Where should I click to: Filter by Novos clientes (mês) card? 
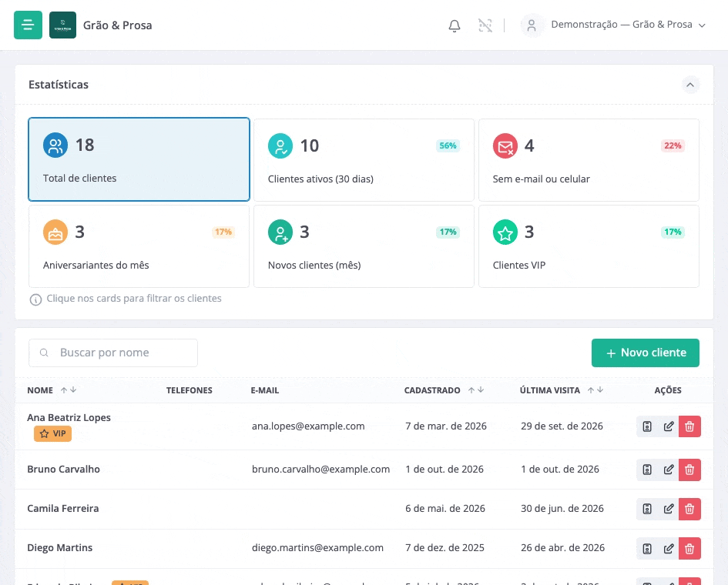coord(364,246)
